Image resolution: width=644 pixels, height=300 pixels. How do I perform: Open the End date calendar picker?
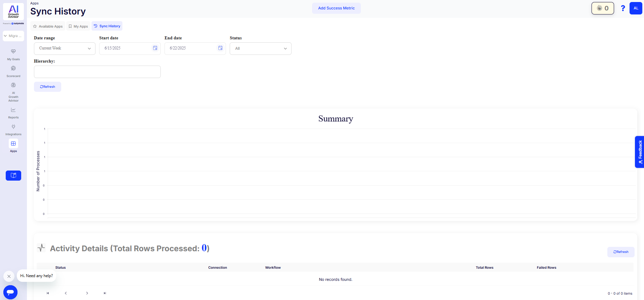tap(220, 48)
